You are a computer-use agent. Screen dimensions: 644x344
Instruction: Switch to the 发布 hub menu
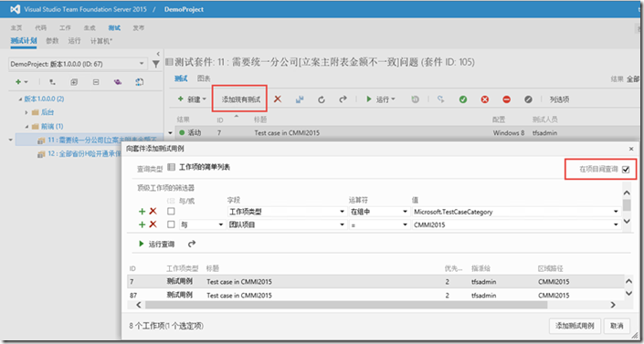tap(139, 28)
